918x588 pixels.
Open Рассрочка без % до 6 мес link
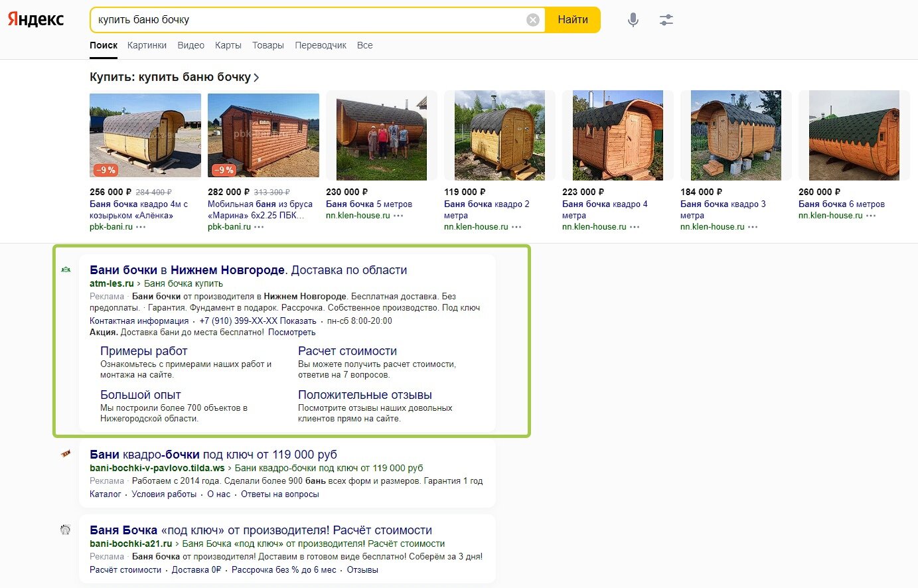(284, 570)
